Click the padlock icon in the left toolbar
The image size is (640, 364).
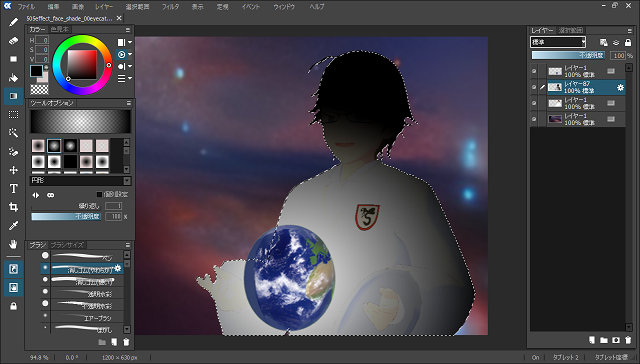tap(13, 306)
